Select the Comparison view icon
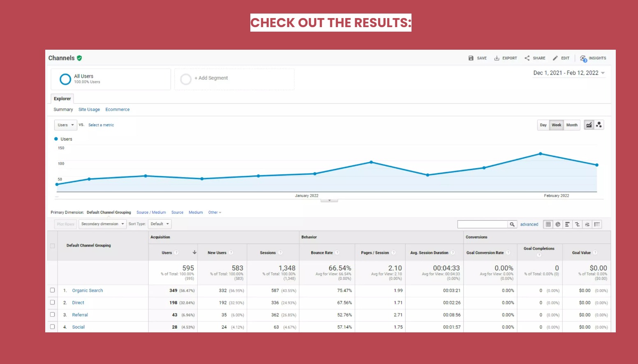The width and height of the screenshot is (638, 364). pyautogui.click(x=578, y=224)
